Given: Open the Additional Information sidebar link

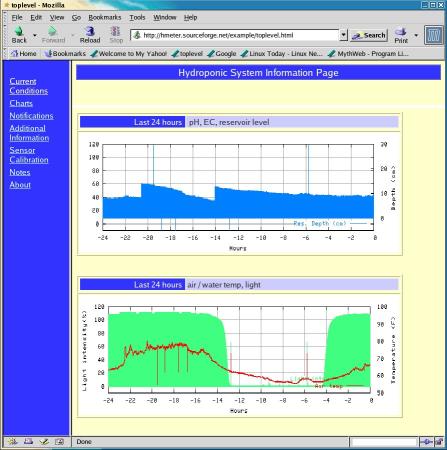Looking at the screenshot, I should (x=29, y=133).
